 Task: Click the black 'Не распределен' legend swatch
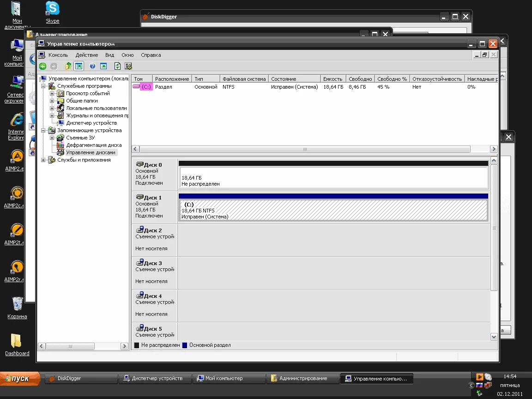point(137,345)
